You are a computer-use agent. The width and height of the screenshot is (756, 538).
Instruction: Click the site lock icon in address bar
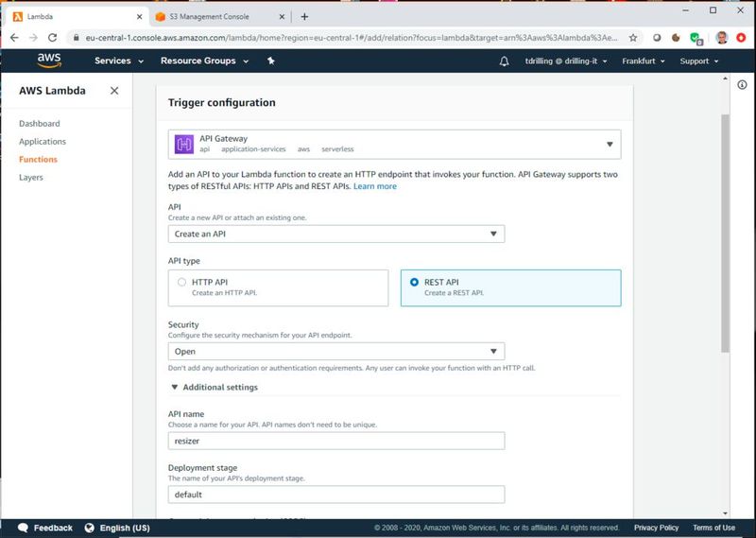pyautogui.click(x=76, y=38)
